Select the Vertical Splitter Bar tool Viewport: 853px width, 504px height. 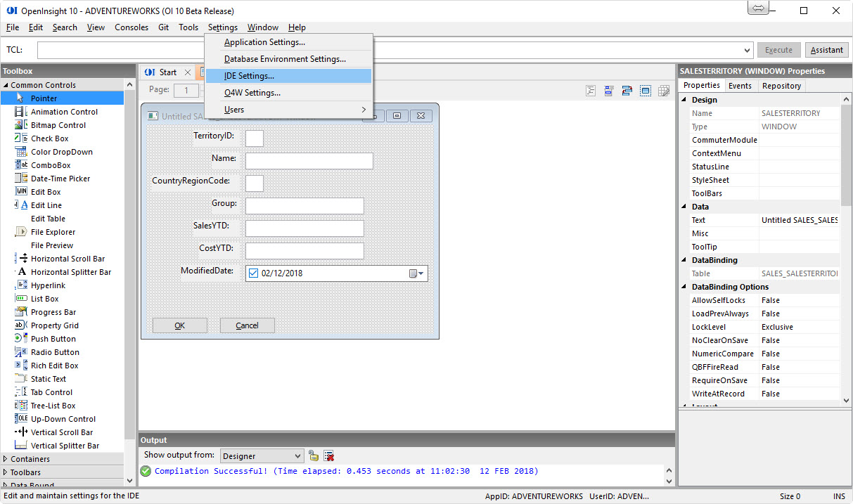[x=62, y=446]
